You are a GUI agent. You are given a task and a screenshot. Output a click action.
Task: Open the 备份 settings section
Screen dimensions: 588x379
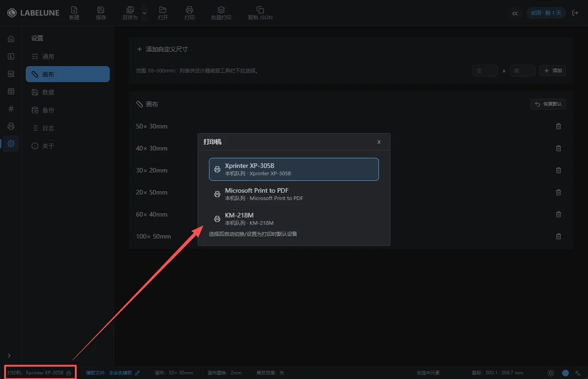(68, 110)
